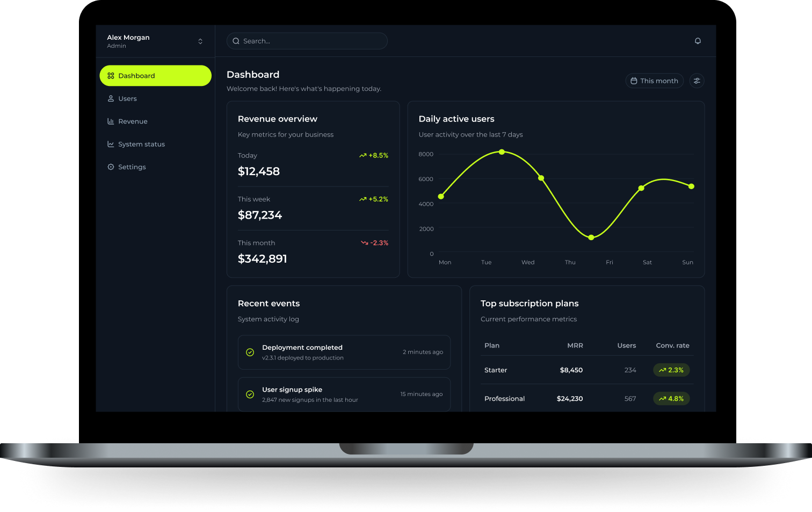Click the System status chart icon
Screen dimensions: 812x512
(111, 144)
